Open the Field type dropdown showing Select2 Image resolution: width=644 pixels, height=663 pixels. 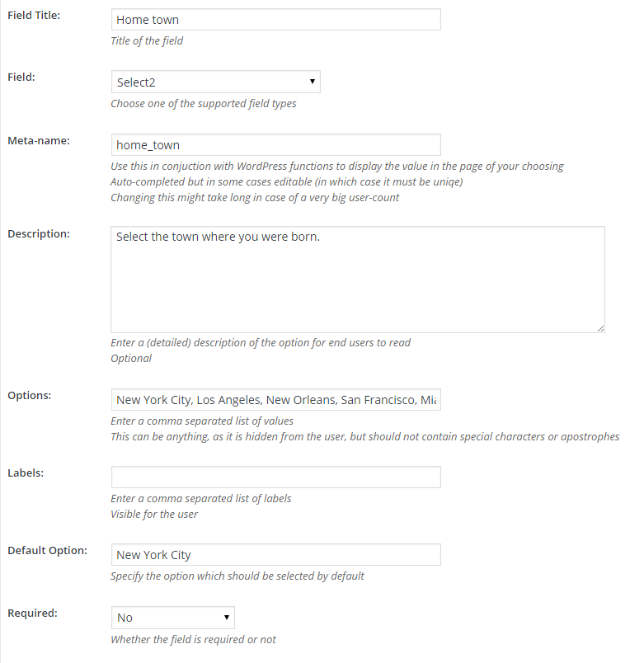click(x=215, y=82)
